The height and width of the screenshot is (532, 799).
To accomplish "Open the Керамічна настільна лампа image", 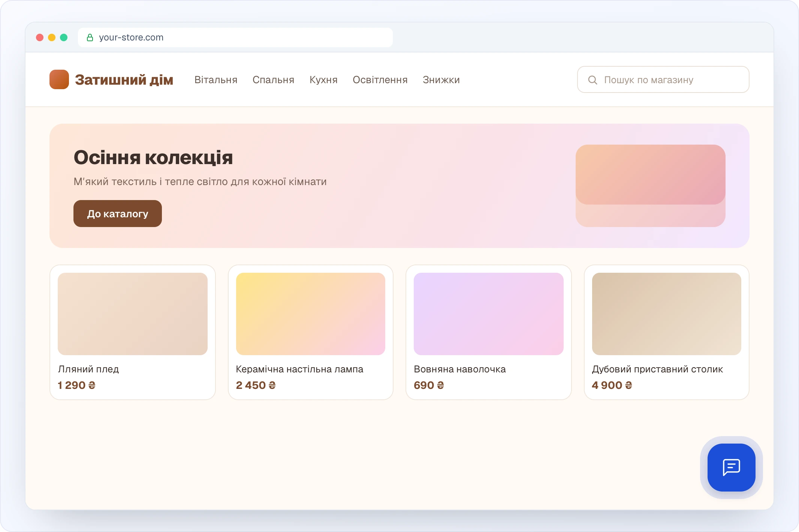I will pos(311,314).
